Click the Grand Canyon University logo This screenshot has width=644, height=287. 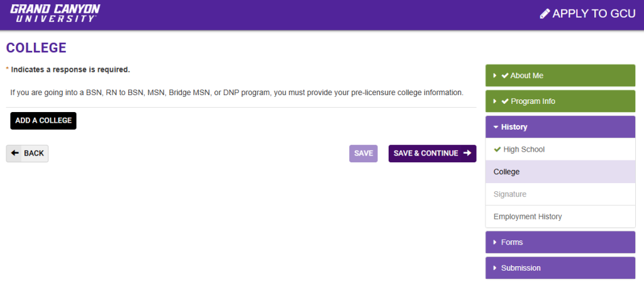click(x=55, y=13)
